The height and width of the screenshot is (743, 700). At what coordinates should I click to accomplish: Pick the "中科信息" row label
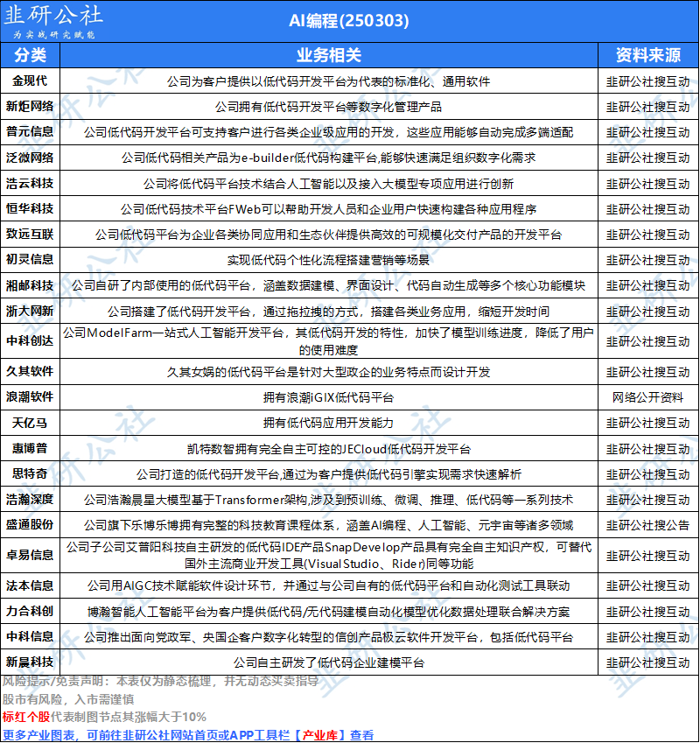[x=30, y=636]
